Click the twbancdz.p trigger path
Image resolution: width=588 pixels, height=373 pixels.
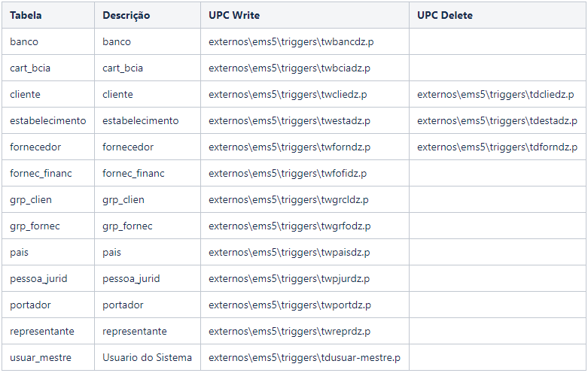tap(291, 41)
